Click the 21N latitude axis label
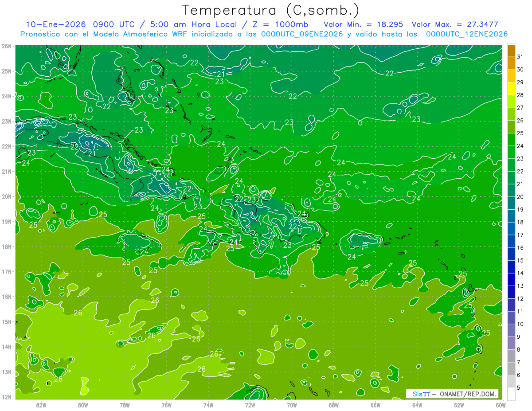 6,172
